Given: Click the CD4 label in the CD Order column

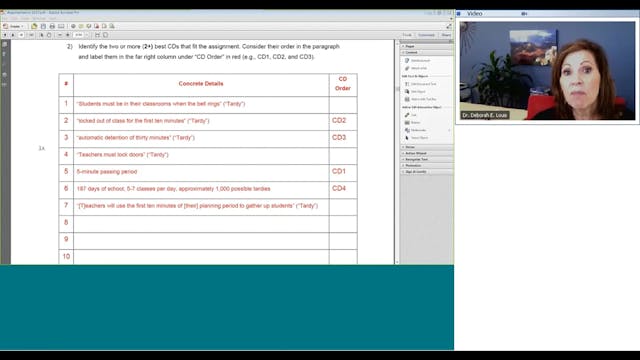Looking at the screenshot, I should click(x=339, y=188).
